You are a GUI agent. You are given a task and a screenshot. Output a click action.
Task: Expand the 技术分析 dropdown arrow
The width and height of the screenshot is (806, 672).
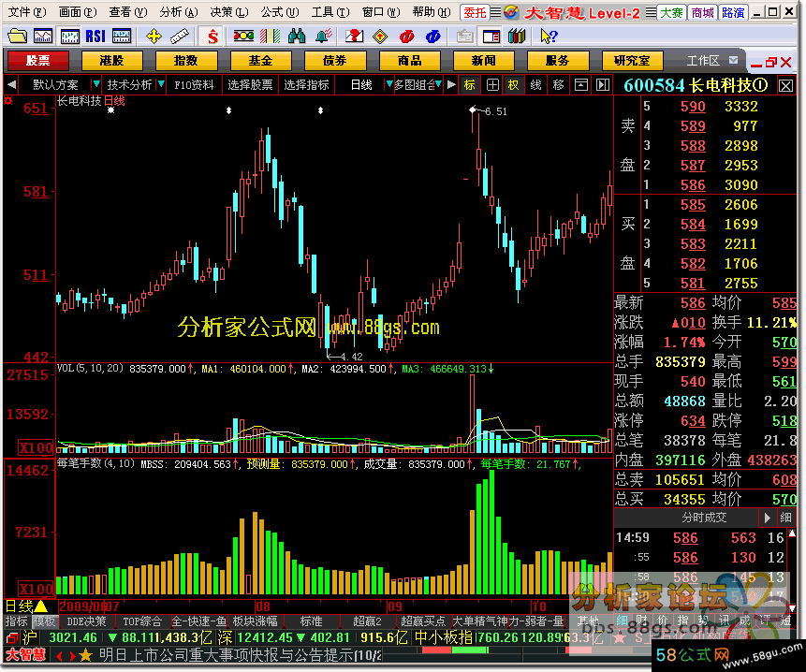coord(161,84)
